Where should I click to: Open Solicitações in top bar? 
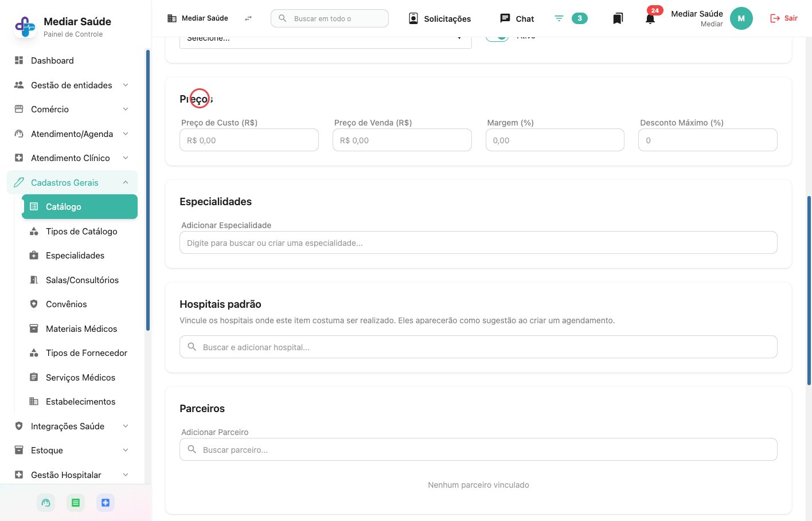[440, 18]
